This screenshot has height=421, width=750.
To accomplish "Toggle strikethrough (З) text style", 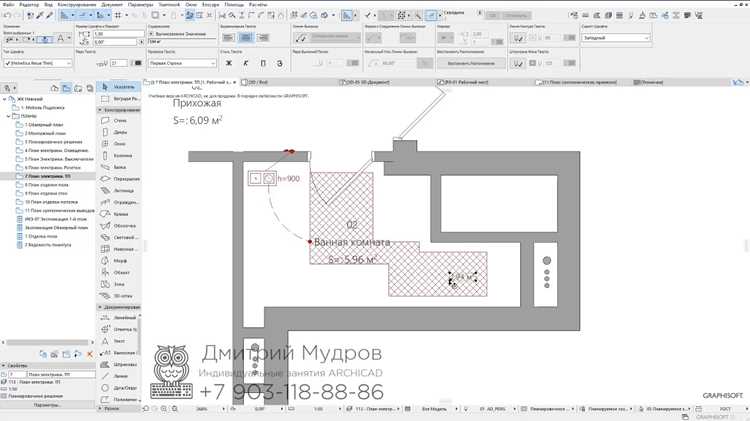I will coord(280,63).
